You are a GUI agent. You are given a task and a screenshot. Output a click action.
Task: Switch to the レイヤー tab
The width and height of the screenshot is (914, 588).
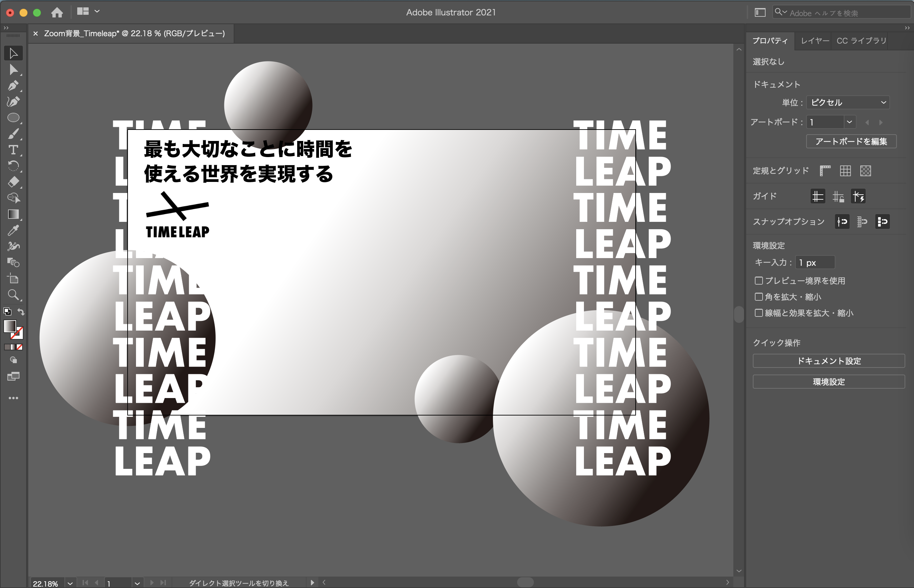(x=814, y=40)
